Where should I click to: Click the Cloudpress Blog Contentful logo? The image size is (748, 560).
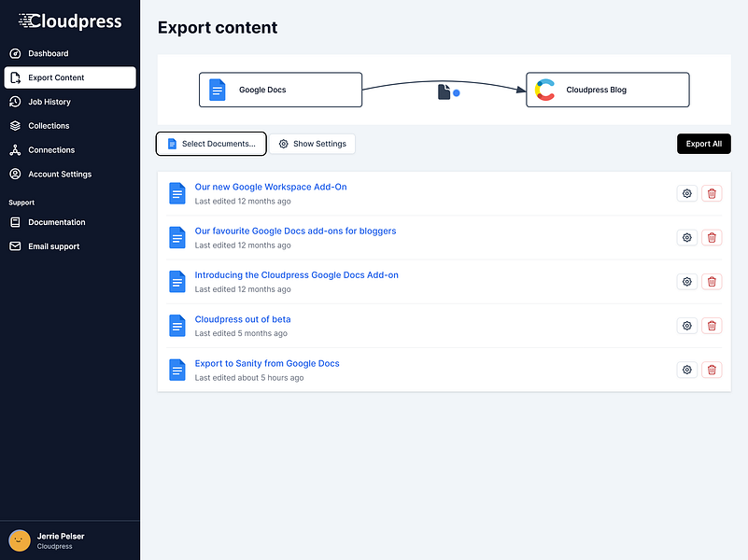(x=544, y=90)
